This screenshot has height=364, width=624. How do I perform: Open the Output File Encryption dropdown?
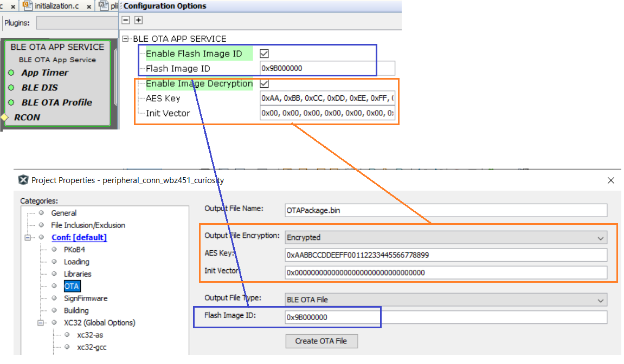point(446,237)
